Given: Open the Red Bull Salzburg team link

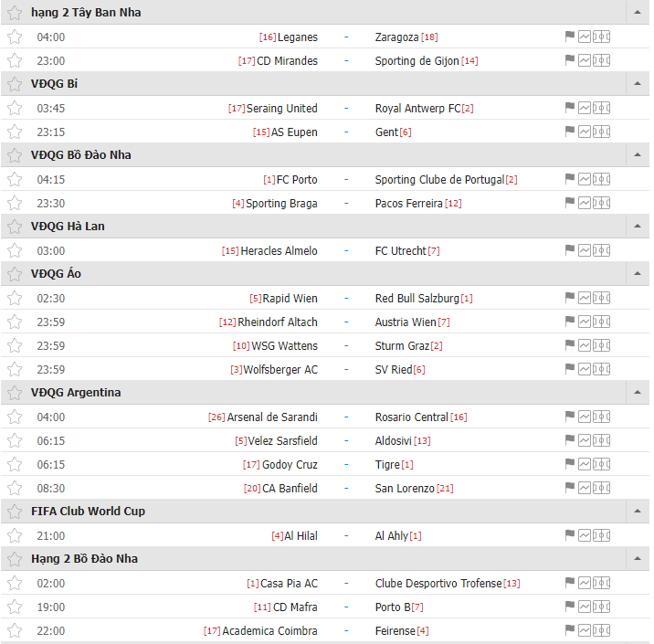Looking at the screenshot, I should (417, 298).
